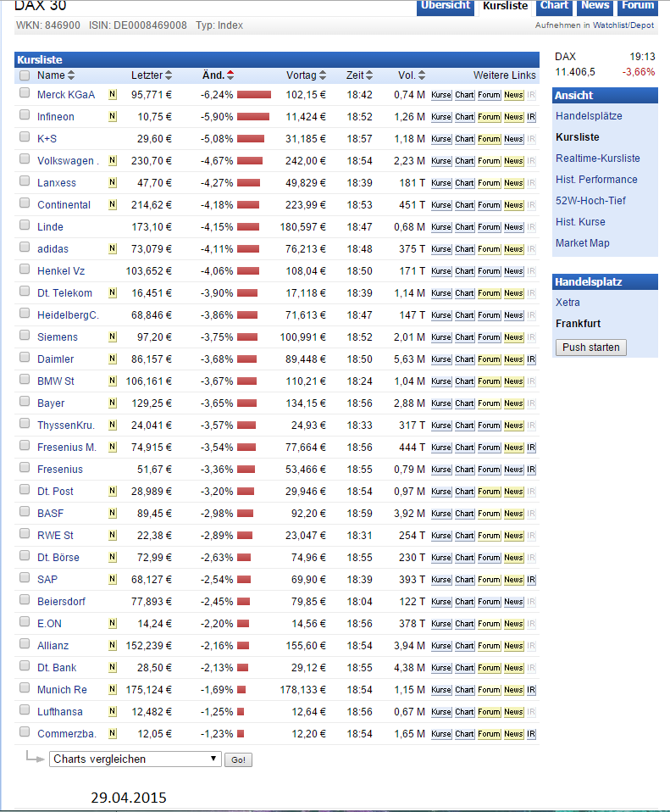The image size is (670, 812).
Task: Open the Market Map view
Action: pos(583,243)
